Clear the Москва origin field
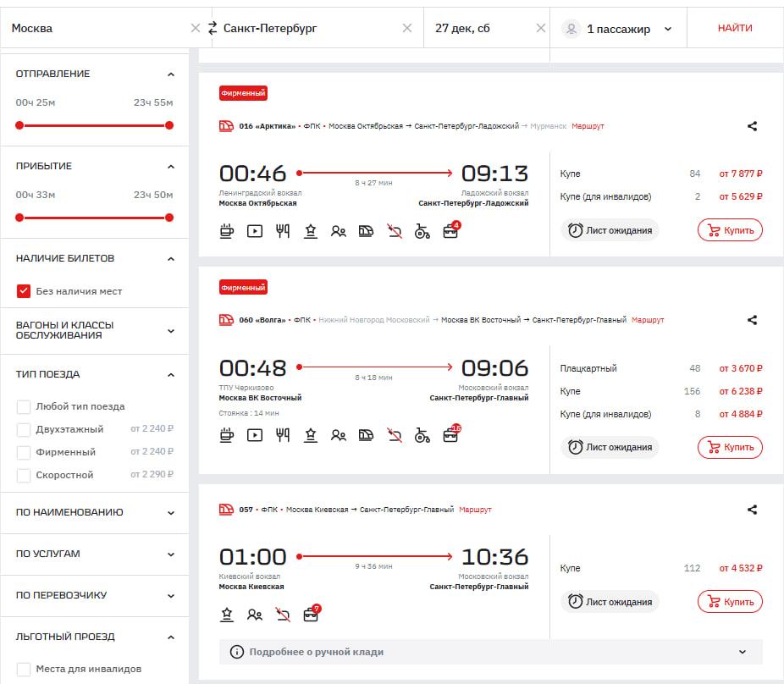The image size is (784, 684). pos(196,28)
